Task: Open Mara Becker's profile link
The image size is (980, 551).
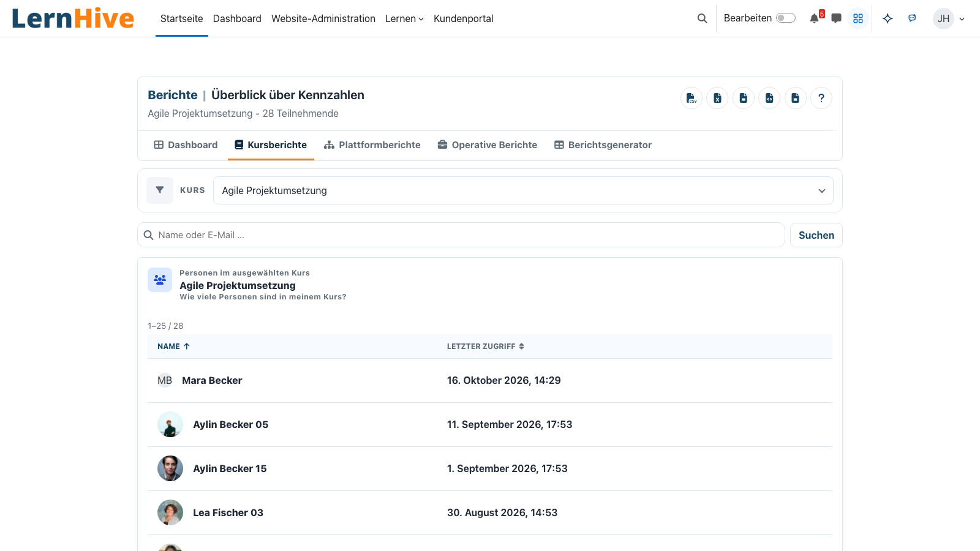Action: 212,381
